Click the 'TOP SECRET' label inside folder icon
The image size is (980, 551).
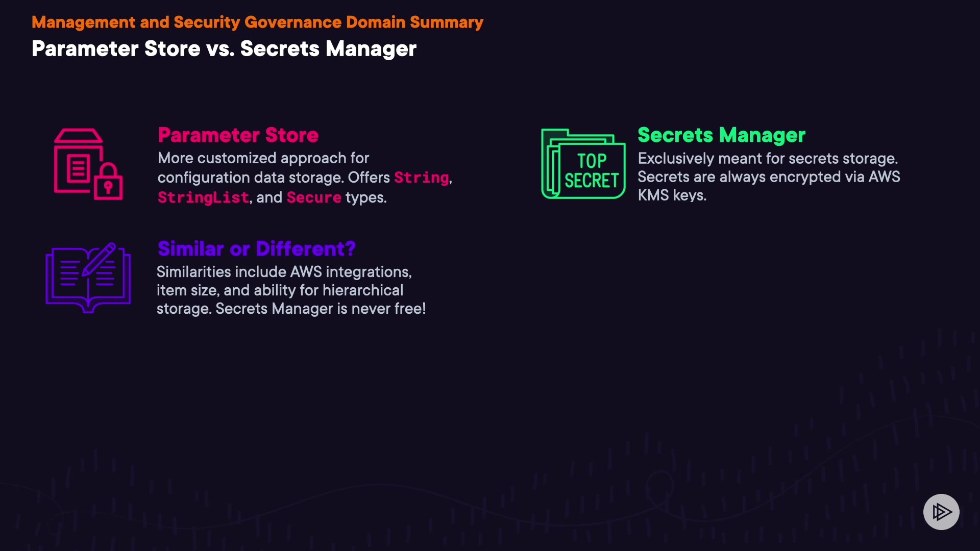click(x=592, y=171)
